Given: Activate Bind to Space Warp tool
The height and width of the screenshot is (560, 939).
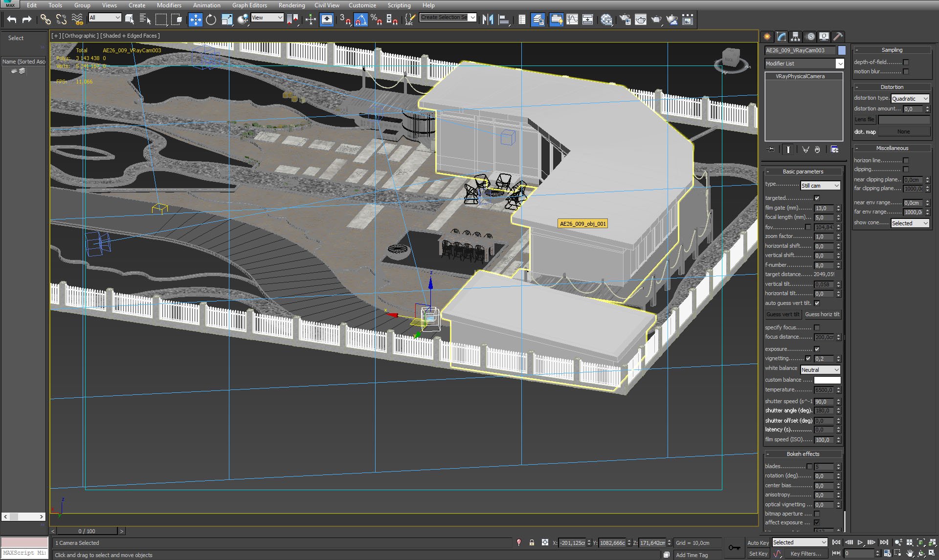Looking at the screenshot, I should 77,20.
